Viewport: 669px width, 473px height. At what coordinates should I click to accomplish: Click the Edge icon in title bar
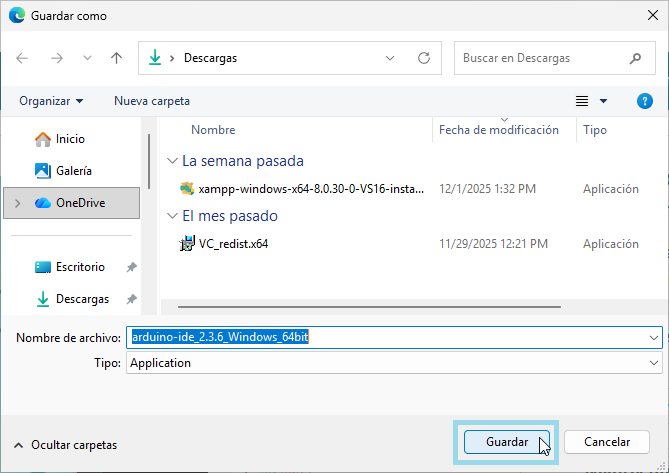[x=17, y=15]
